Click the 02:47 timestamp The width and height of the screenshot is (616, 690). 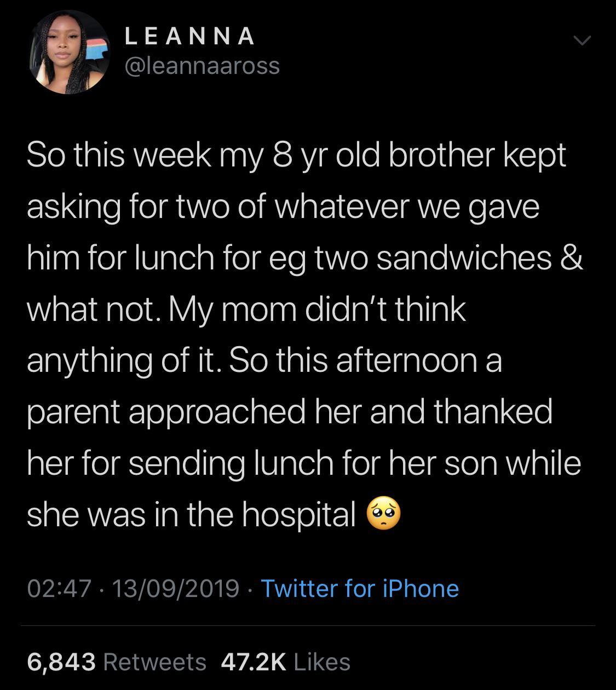(59, 589)
